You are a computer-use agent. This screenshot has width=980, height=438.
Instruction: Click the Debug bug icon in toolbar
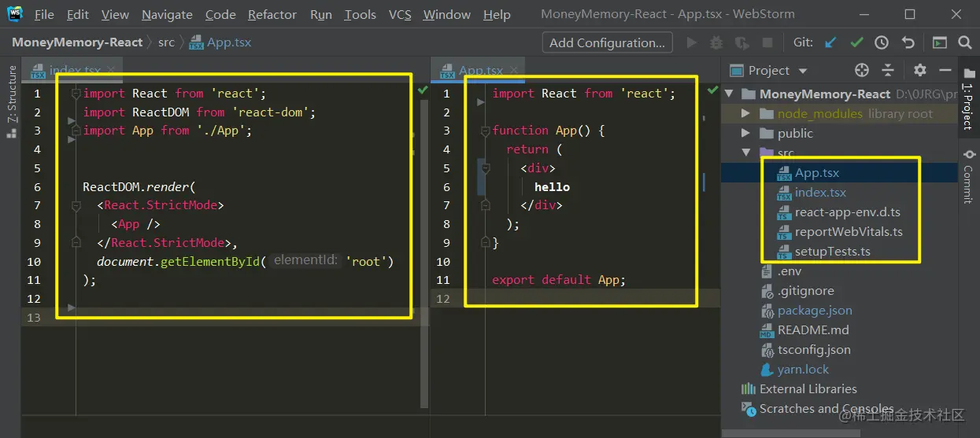(x=716, y=42)
